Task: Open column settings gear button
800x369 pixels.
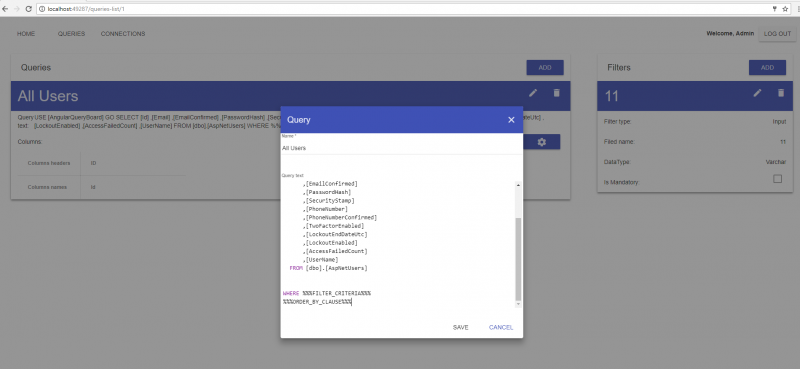Action: coord(541,142)
